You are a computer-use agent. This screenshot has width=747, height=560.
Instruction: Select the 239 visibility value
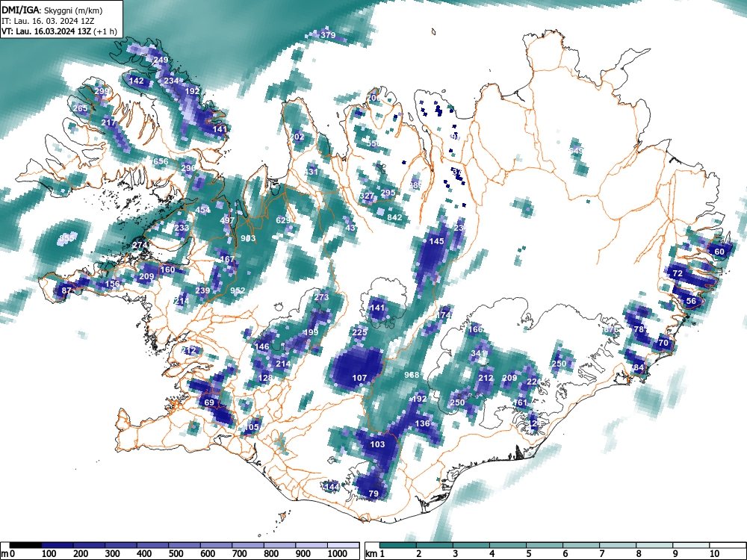[202, 290]
